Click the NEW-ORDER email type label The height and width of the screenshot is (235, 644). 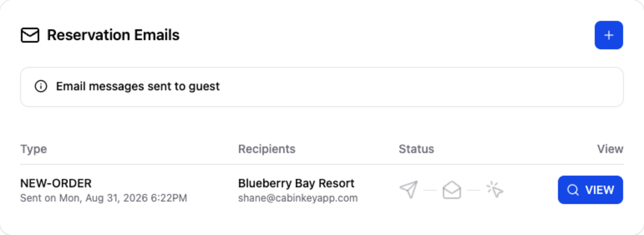[56, 183]
